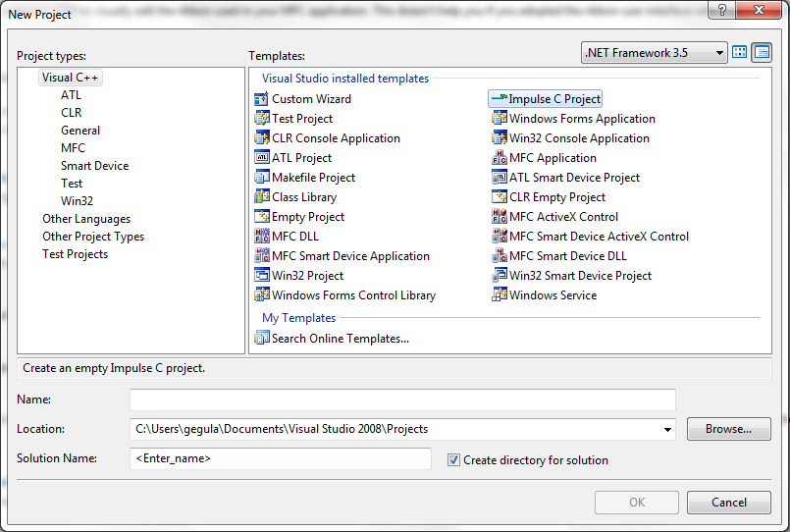The height and width of the screenshot is (532, 790).
Task: Toggle Create directory for solution checkbox
Action: tap(453, 460)
